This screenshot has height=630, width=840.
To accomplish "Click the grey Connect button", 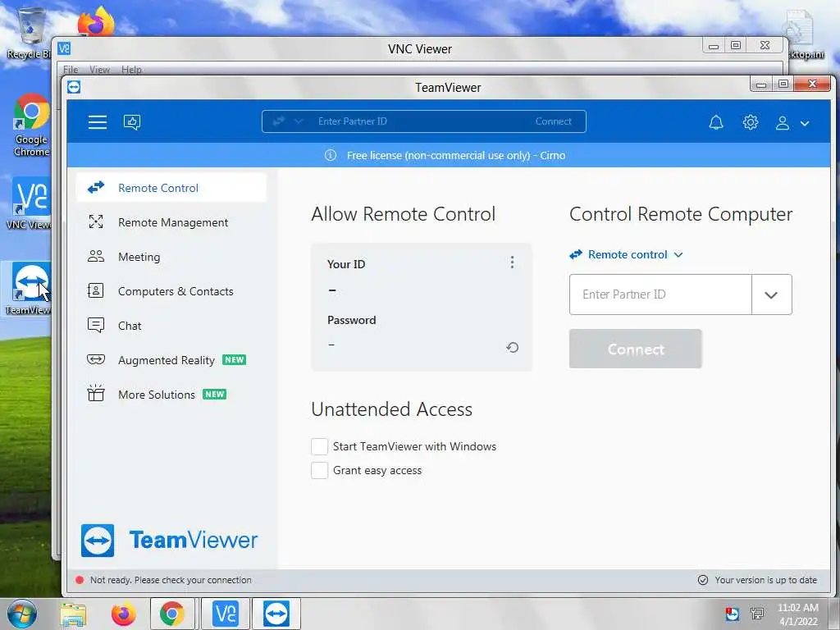I will [x=636, y=349].
